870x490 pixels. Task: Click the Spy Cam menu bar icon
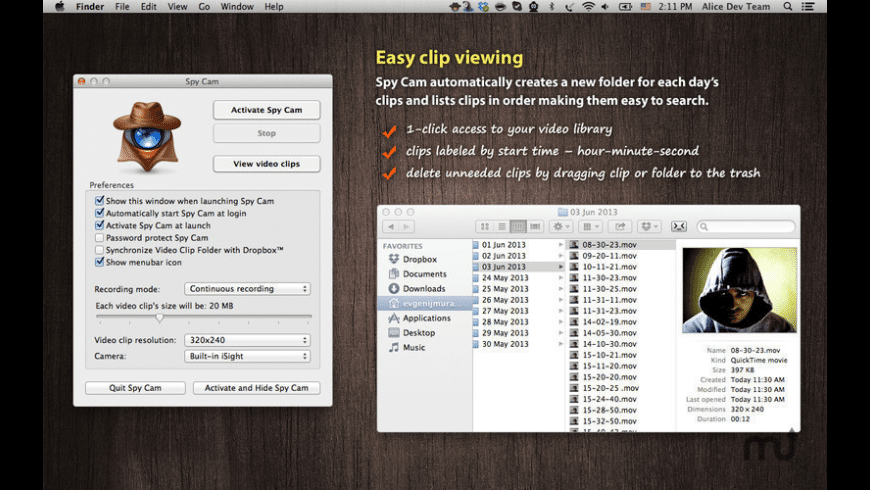(x=456, y=7)
